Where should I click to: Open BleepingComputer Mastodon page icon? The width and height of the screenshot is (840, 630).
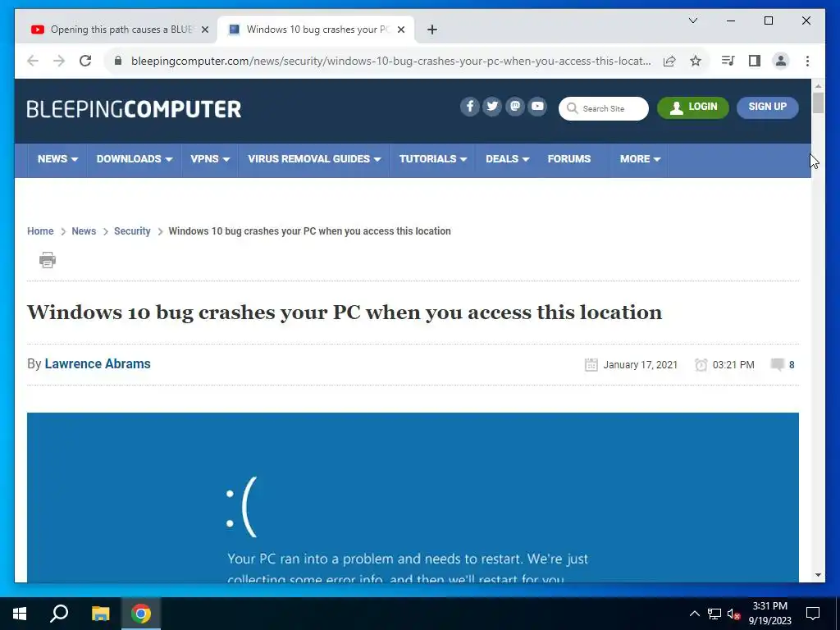coord(515,107)
